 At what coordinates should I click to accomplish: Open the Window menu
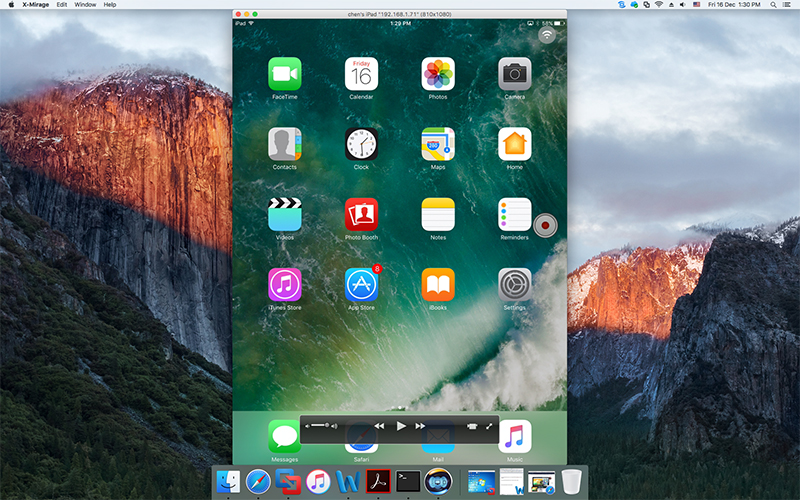coord(85,5)
